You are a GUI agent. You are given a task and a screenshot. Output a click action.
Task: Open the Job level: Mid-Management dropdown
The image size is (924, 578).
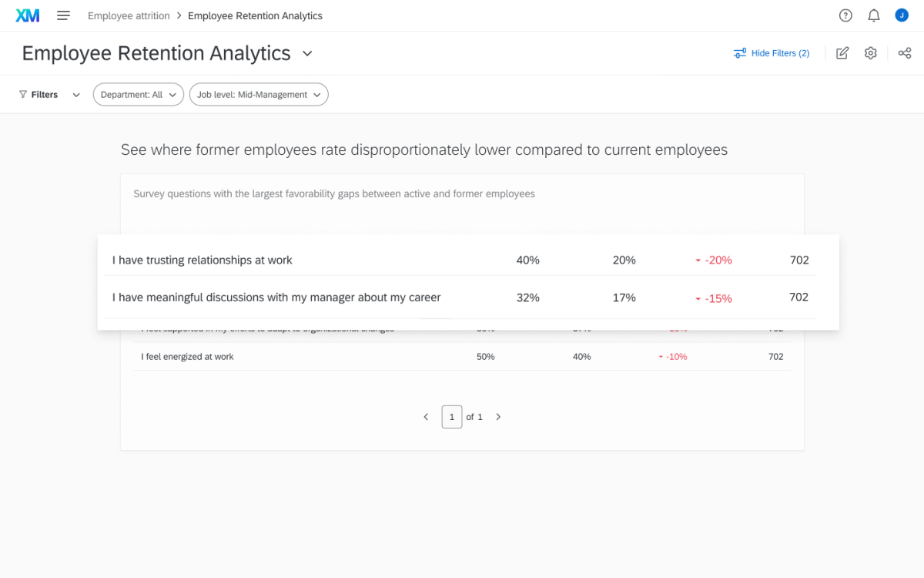pyautogui.click(x=259, y=94)
